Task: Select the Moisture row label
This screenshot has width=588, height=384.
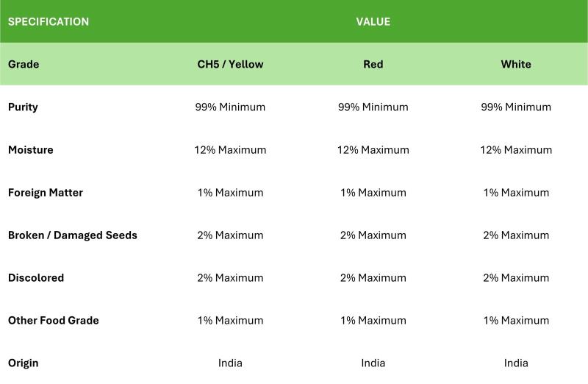Action: [x=31, y=150]
